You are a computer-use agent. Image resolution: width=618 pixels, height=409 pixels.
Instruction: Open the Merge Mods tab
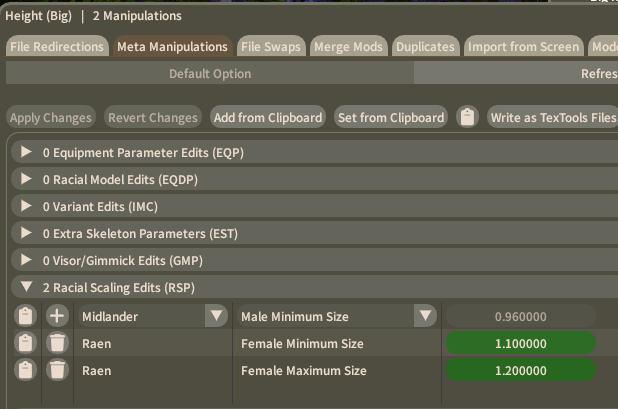(348, 46)
